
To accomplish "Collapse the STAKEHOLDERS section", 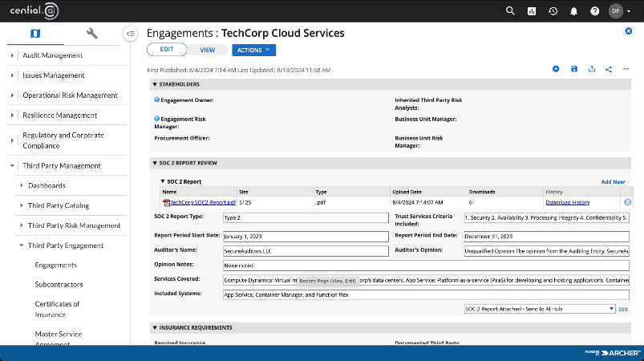I will point(155,84).
